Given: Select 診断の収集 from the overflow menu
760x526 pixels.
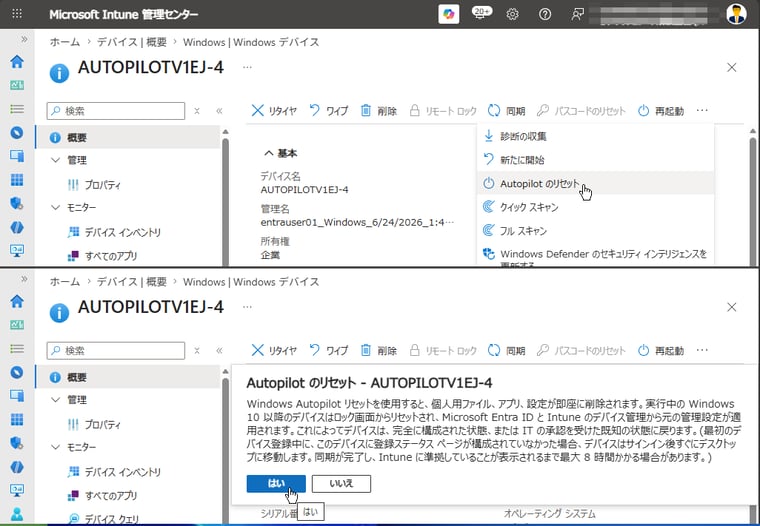Looking at the screenshot, I should click(595, 136).
